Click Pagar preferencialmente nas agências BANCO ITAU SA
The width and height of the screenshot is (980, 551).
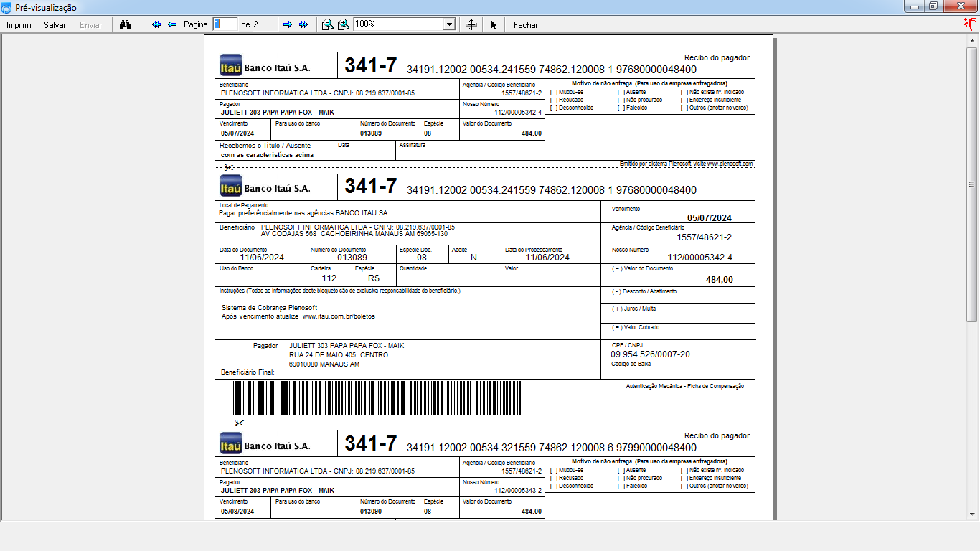(303, 213)
